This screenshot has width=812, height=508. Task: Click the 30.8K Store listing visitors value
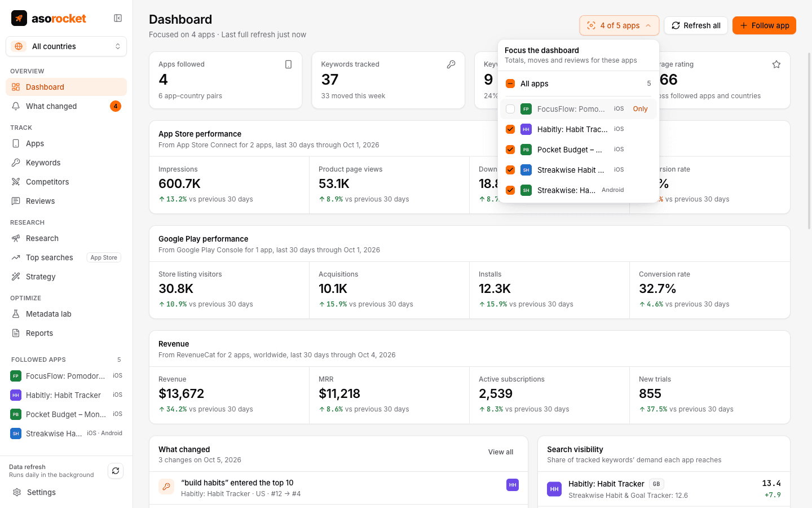pos(176,289)
